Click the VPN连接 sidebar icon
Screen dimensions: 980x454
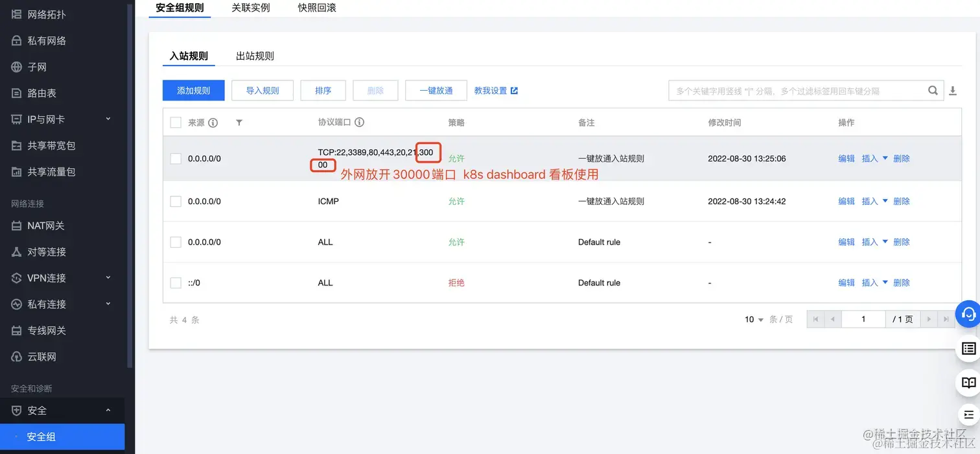17,278
